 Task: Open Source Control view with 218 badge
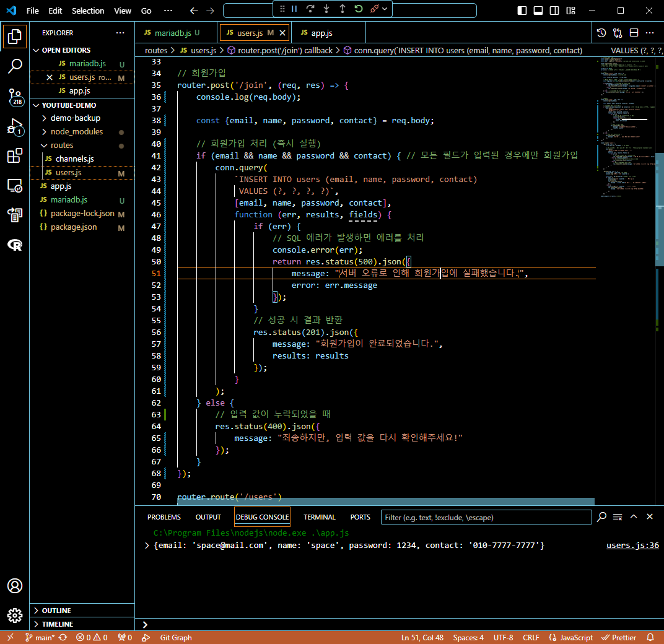point(15,97)
